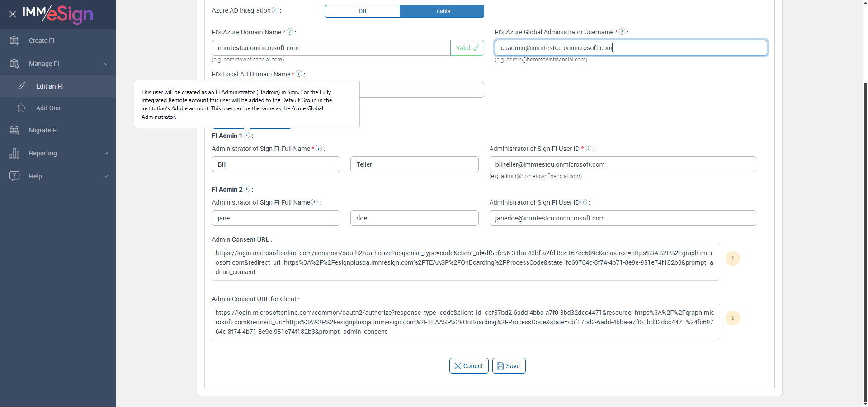Viewport: 868px width, 407px height.
Task: Cancel editing the FI
Action: (468, 366)
